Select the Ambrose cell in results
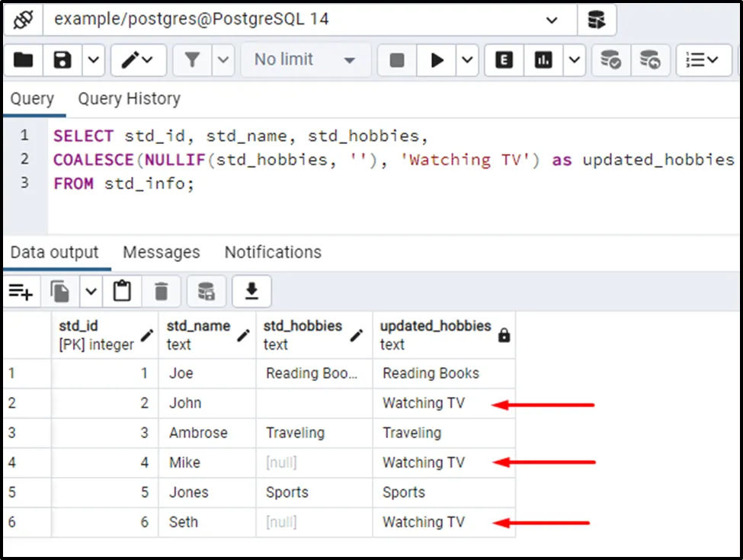 (x=198, y=433)
